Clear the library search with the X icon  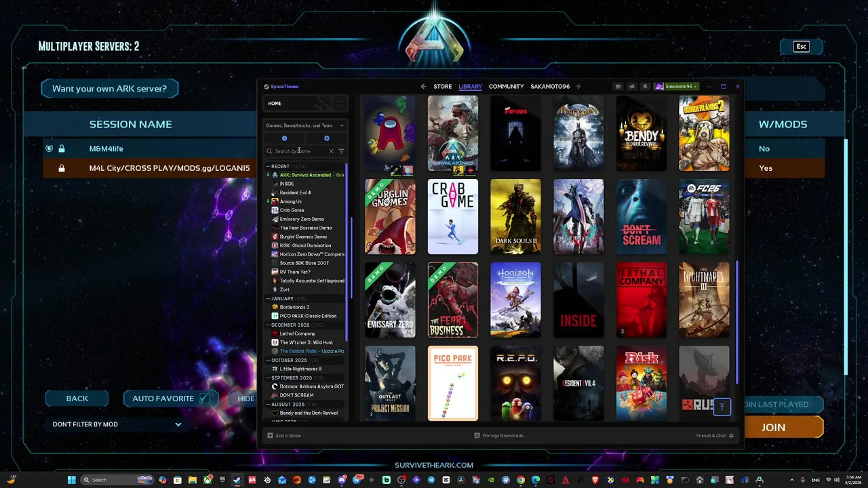[x=331, y=151]
